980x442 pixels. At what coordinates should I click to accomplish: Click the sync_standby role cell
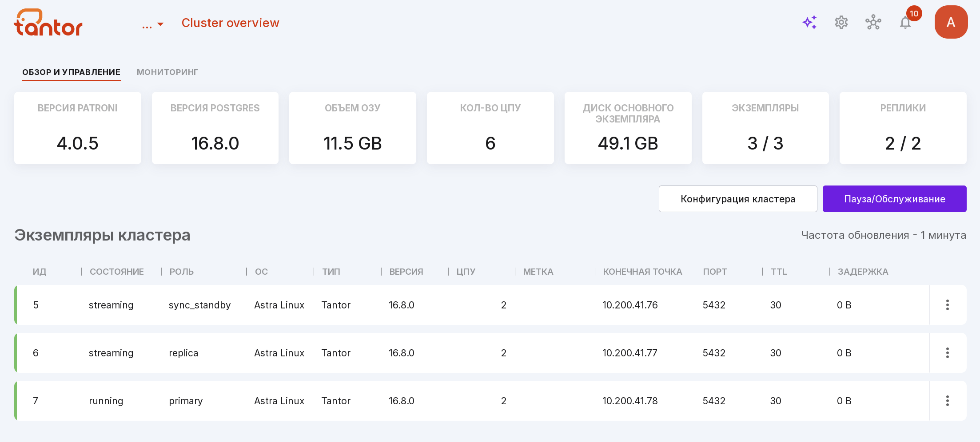200,305
